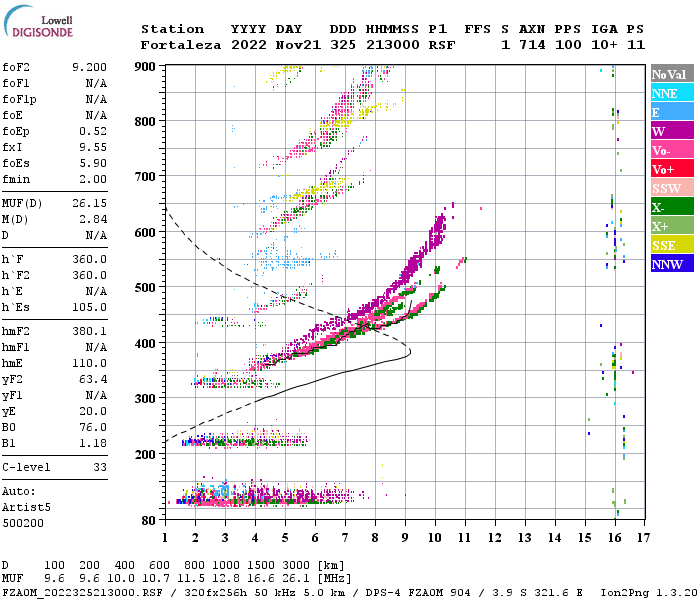Click the 400 km height axis label
Screen dimensions: 700x600
pos(145,344)
